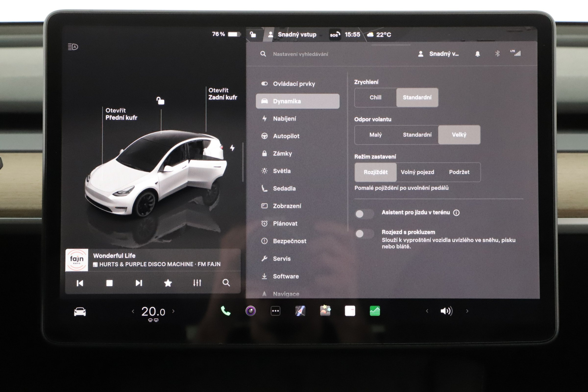The image size is (588, 392).
Task: Open the all apps launcher dots
Action: tap(275, 311)
